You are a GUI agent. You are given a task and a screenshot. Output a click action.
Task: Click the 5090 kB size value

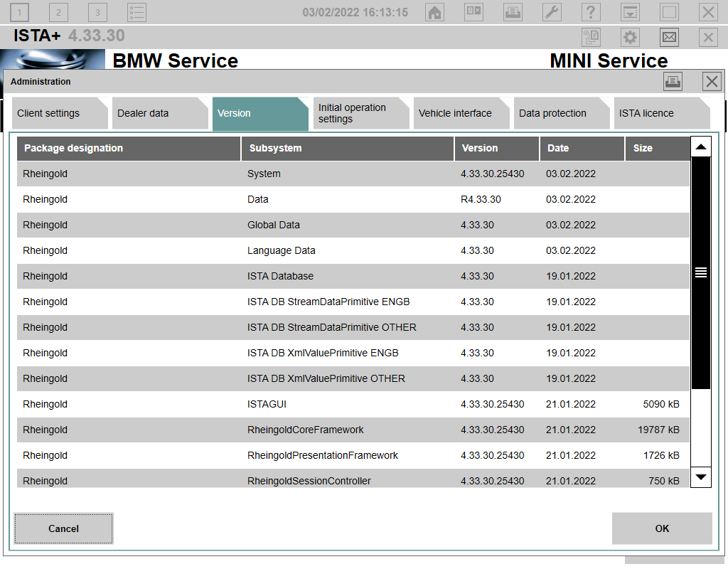[661, 404]
